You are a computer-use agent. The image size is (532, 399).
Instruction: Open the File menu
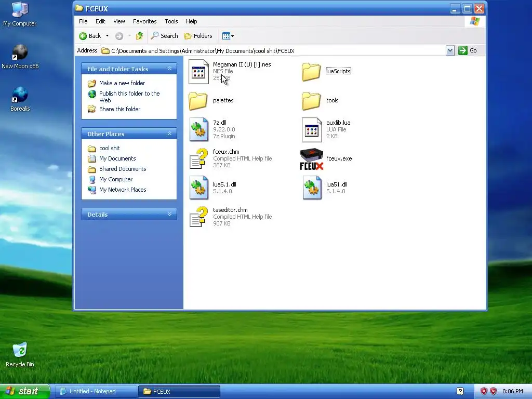tap(83, 21)
